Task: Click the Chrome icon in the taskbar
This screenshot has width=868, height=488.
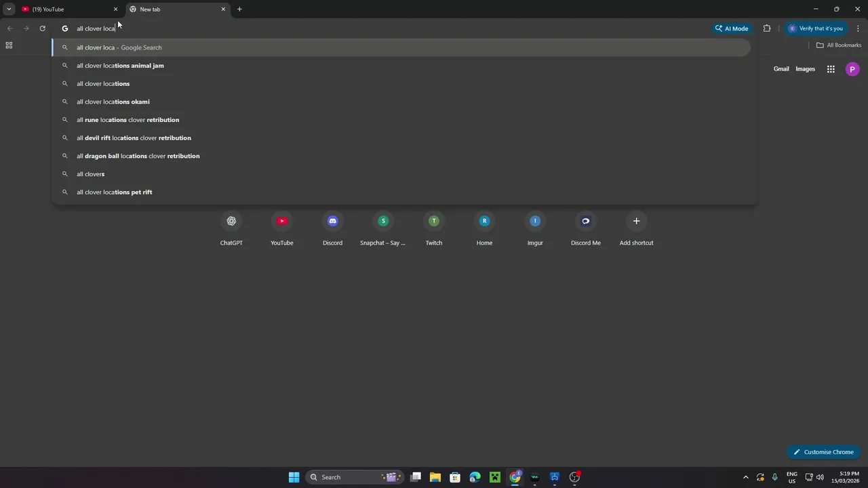Action: coord(515,477)
